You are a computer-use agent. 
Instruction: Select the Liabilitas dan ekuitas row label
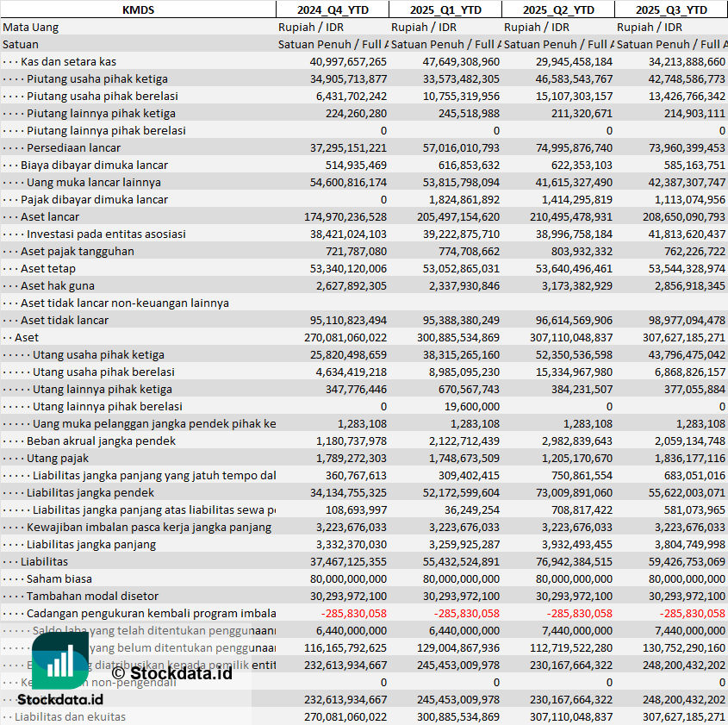(70, 716)
